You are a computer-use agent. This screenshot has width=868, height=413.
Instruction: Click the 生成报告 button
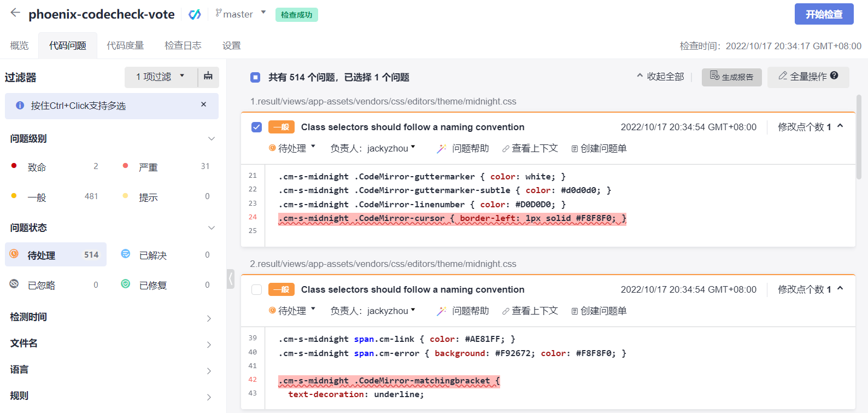coord(731,77)
